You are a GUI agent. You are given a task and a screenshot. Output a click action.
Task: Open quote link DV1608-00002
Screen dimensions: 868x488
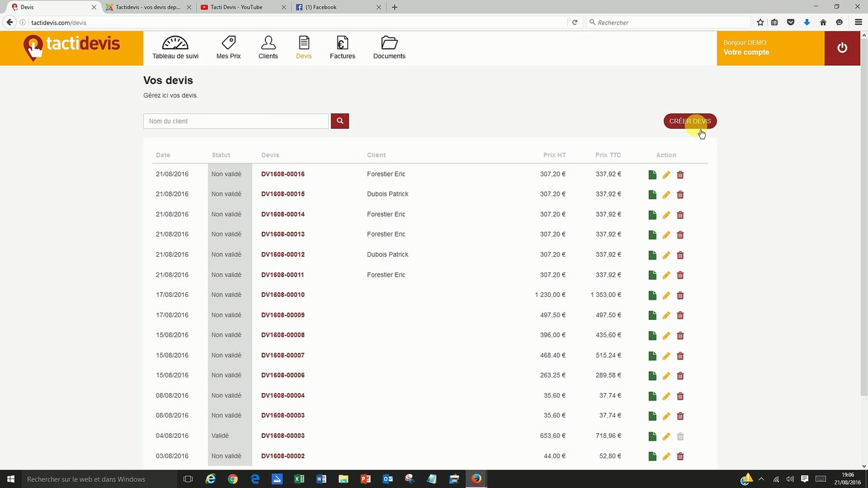[x=283, y=456]
